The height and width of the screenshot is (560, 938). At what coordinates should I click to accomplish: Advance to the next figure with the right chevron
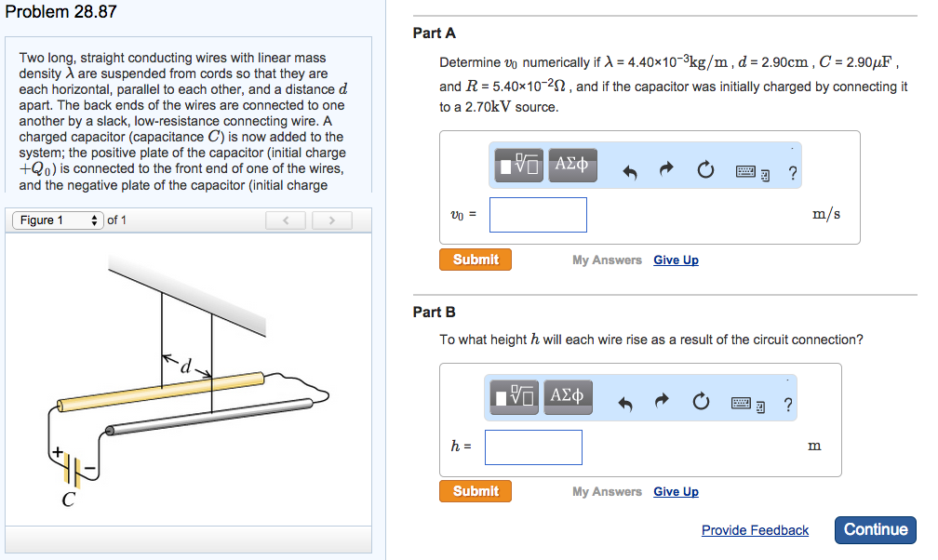click(x=331, y=220)
